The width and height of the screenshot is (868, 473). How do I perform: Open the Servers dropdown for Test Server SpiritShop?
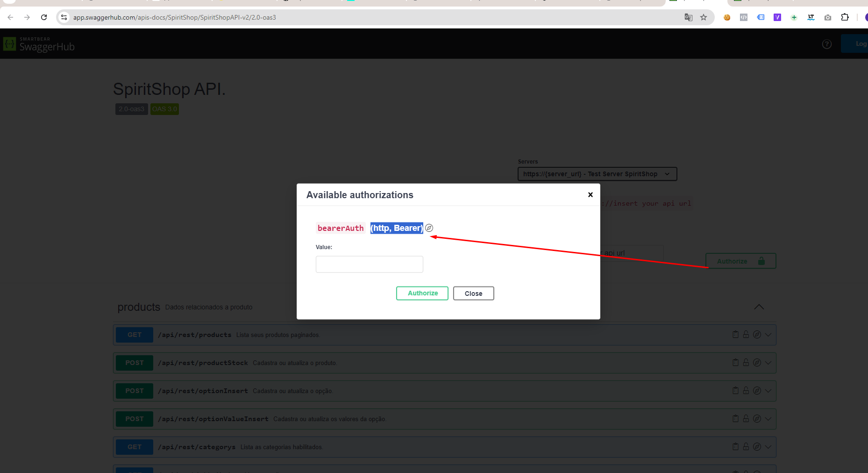pyautogui.click(x=597, y=174)
